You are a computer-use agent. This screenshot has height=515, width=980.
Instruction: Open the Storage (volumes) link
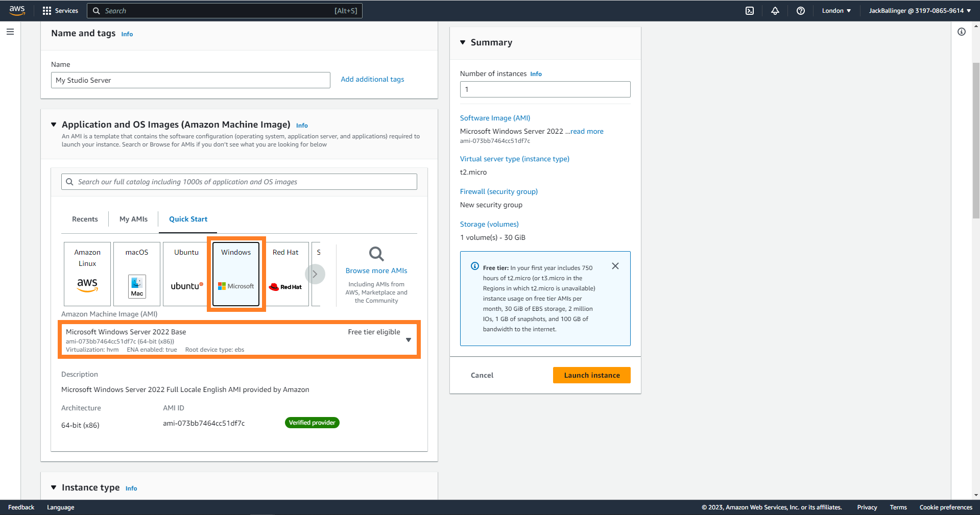click(489, 224)
